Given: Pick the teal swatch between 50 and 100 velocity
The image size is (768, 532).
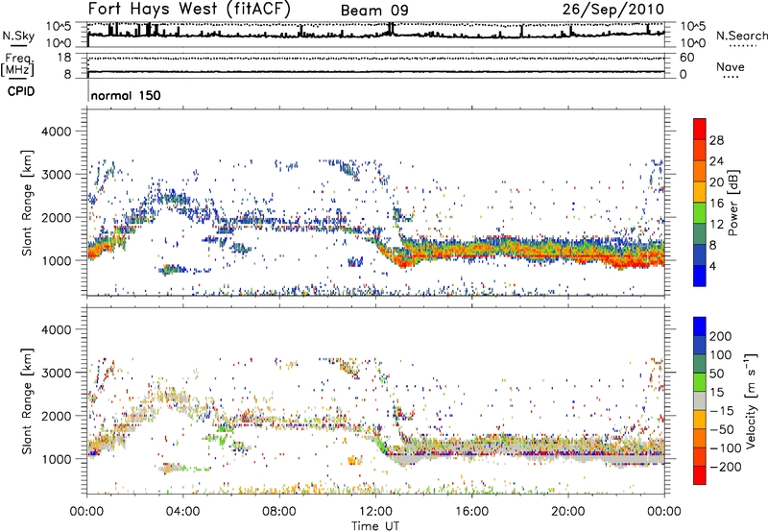Looking at the screenshot, I should (x=700, y=364).
